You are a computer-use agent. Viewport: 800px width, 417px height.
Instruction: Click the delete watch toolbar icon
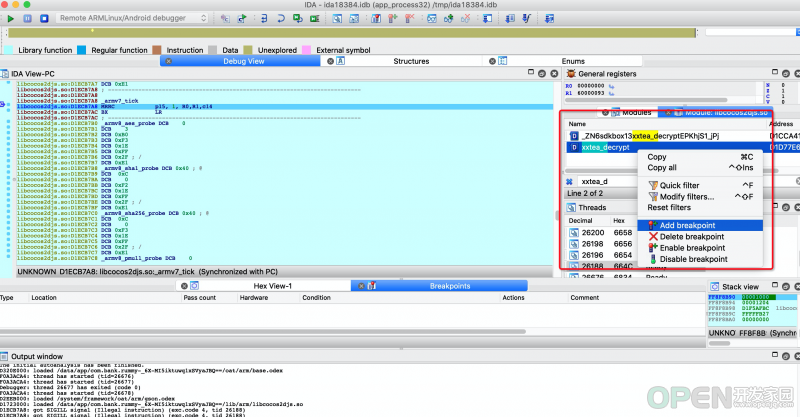pyautogui.click(x=465, y=18)
